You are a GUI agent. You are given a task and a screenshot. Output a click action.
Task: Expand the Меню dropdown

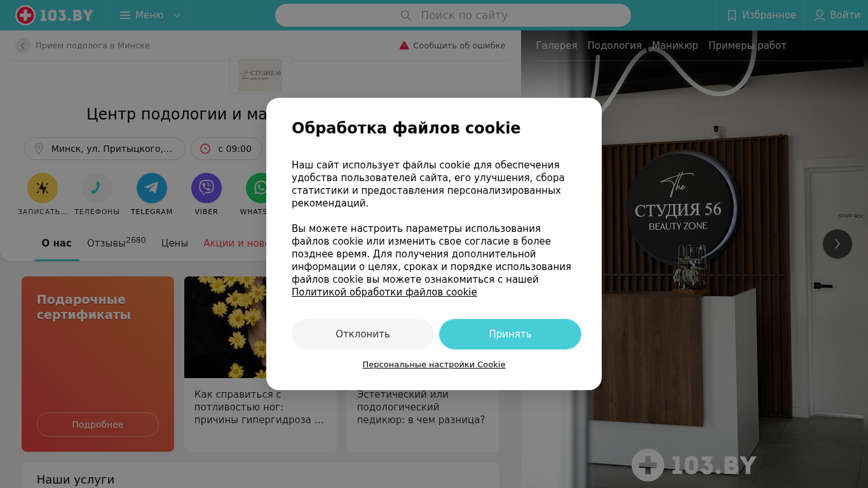tap(150, 15)
